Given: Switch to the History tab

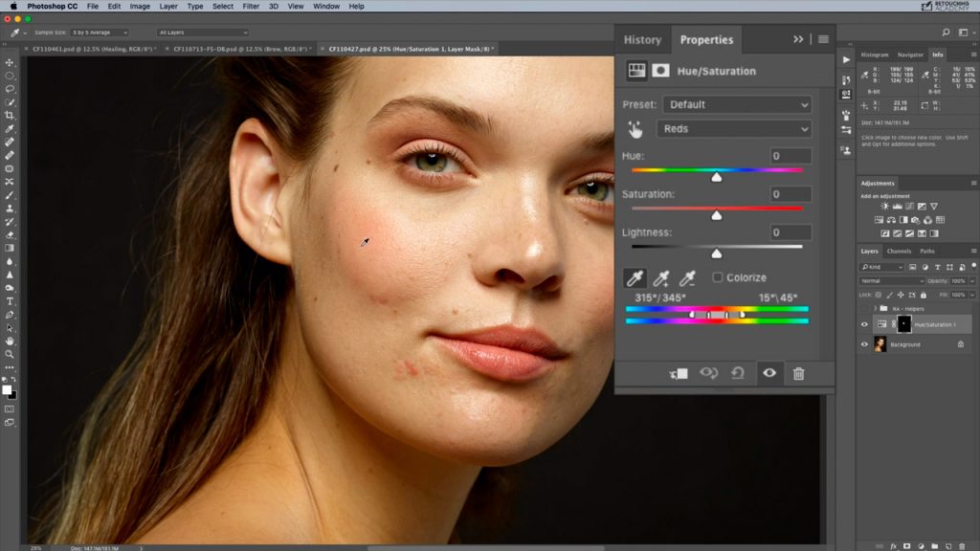Looking at the screenshot, I should [642, 39].
